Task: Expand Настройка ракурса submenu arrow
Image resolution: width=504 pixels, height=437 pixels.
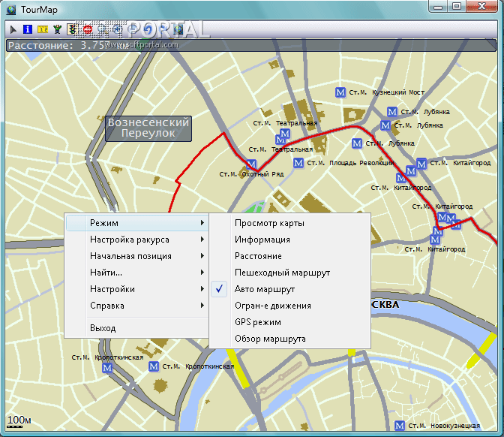Action: [202, 240]
